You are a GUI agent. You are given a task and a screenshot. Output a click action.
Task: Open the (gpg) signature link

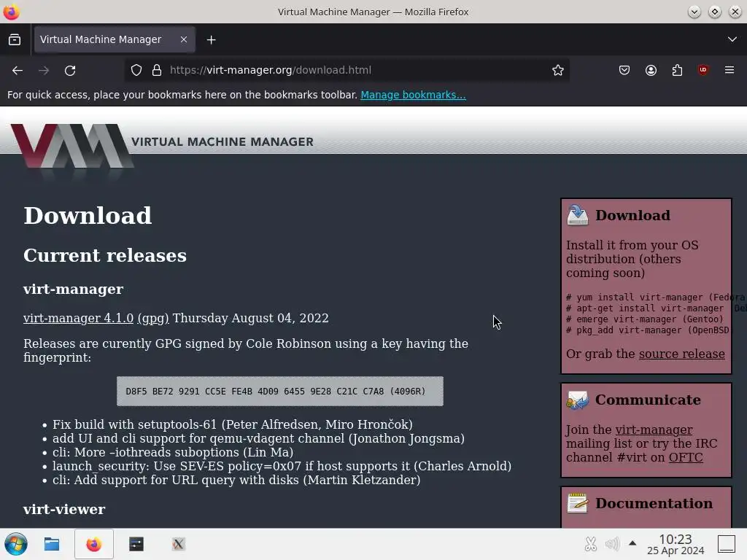click(x=153, y=318)
